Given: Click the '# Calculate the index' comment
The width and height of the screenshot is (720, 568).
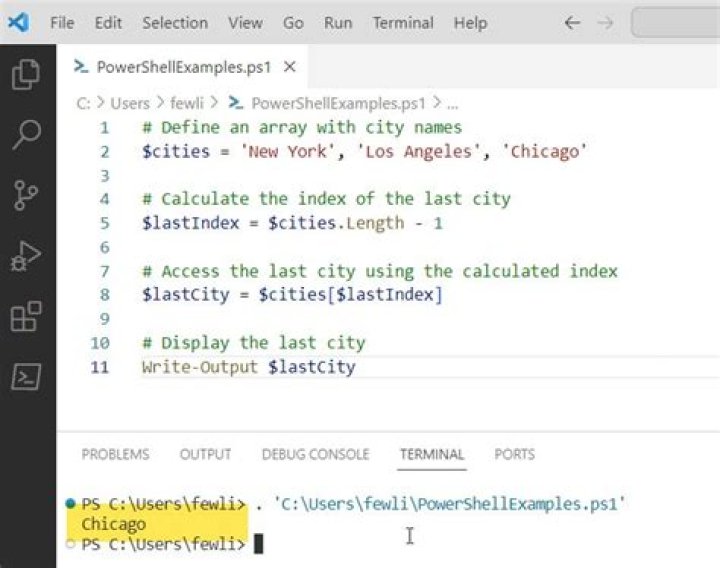Looking at the screenshot, I should [326, 199].
